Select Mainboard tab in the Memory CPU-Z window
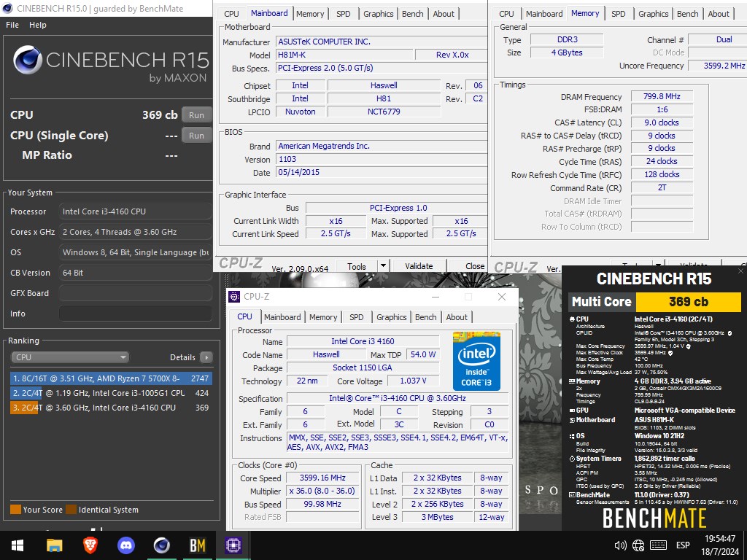Image resolution: width=747 pixels, height=560 pixels. pyautogui.click(x=544, y=14)
